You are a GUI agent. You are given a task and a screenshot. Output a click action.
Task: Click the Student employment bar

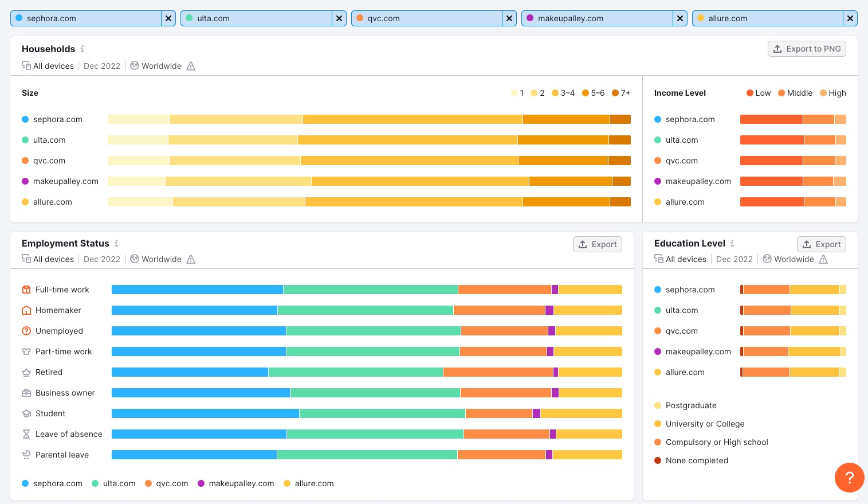(367, 413)
